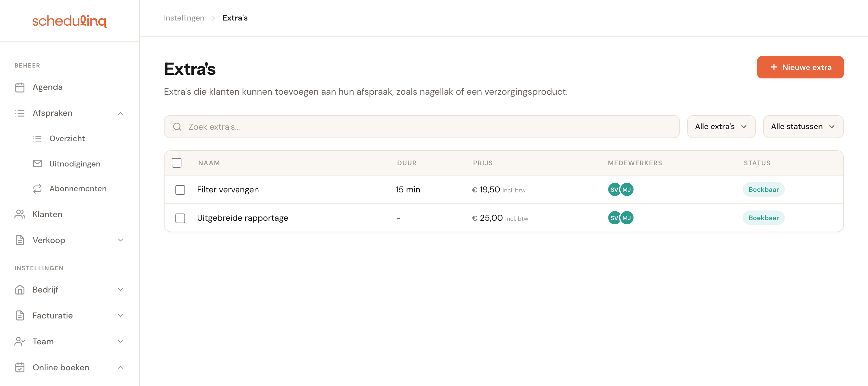Open the Alle extra's filter dropdown
The image size is (868, 386).
[x=721, y=127]
